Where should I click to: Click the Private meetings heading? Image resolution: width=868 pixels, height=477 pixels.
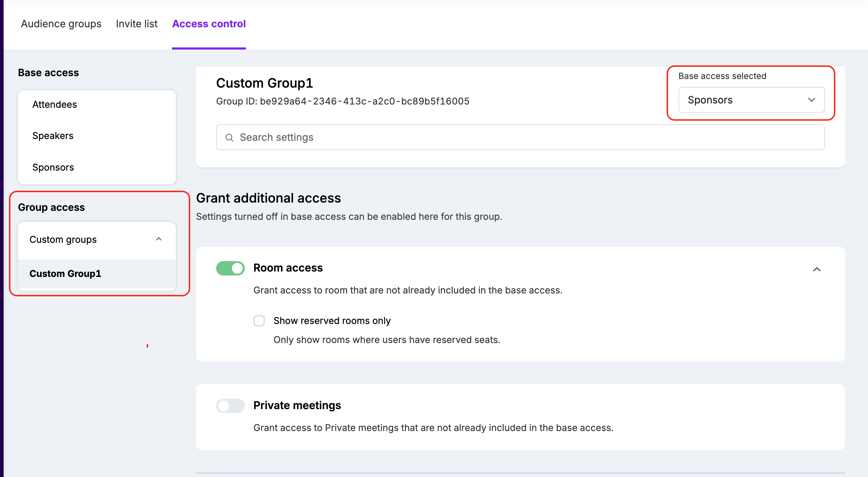coord(297,406)
